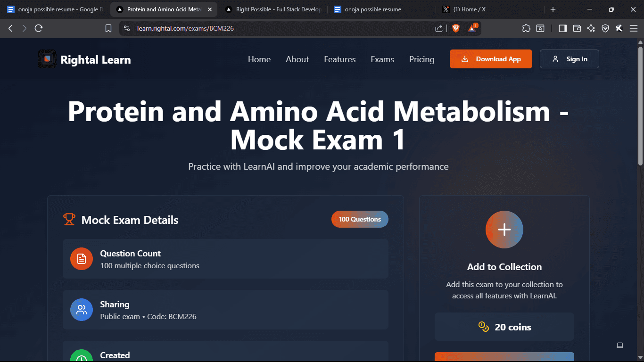The width and height of the screenshot is (644, 362).
Task: Click the "Created" label
Action: click(x=115, y=355)
